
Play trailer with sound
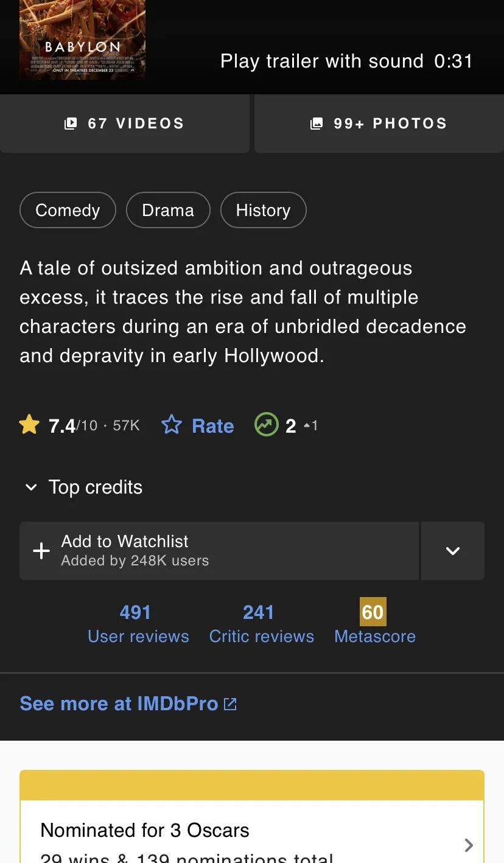pos(346,61)
